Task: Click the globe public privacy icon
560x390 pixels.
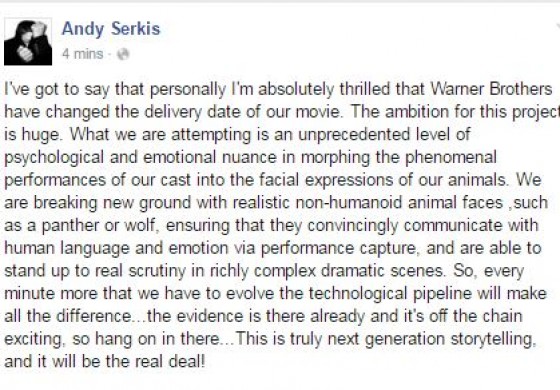Action: click(123, 54)
